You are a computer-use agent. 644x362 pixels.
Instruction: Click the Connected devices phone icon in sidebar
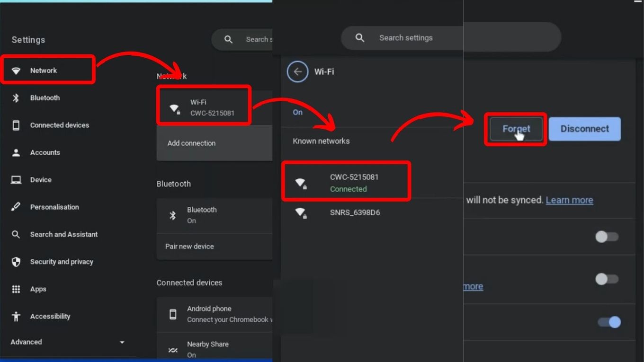click(16, 125)
